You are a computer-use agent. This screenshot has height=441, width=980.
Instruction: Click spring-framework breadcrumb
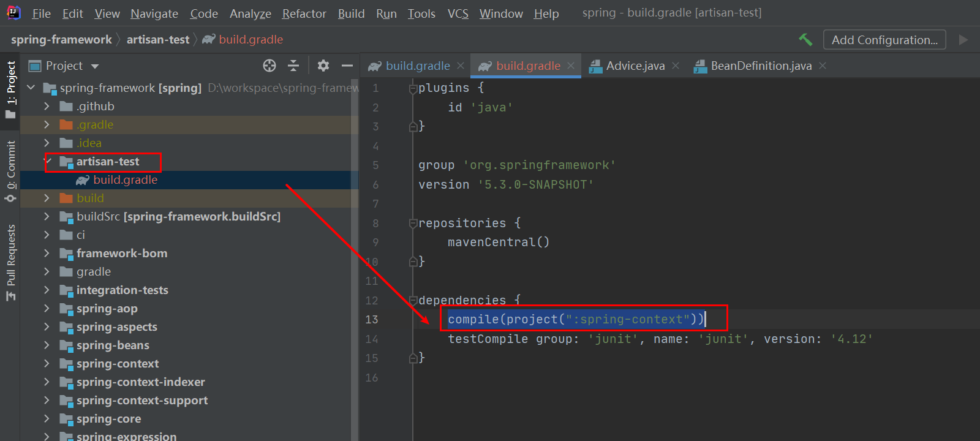(61, 39)
